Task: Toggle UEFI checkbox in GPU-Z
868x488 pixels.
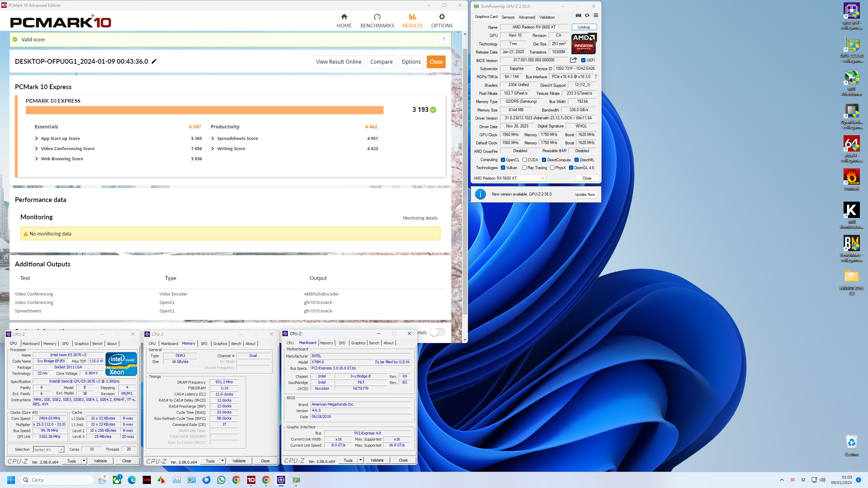Action: (x=583, y=60)
